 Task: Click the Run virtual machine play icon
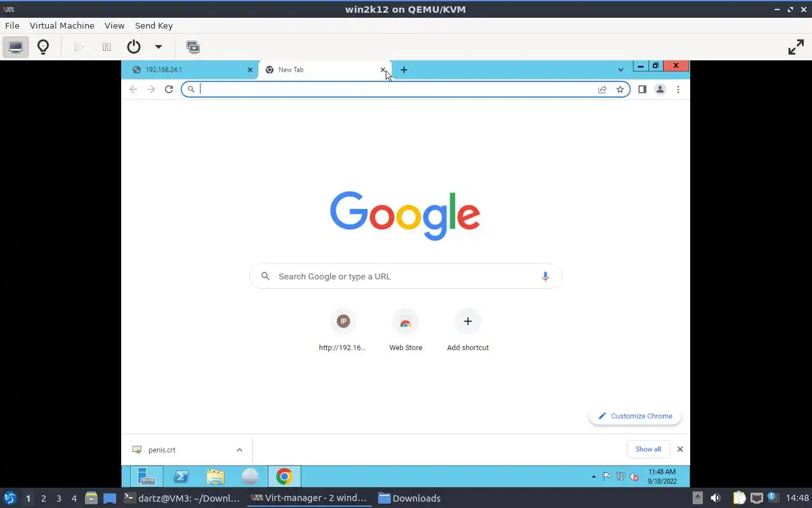[79, 47]
